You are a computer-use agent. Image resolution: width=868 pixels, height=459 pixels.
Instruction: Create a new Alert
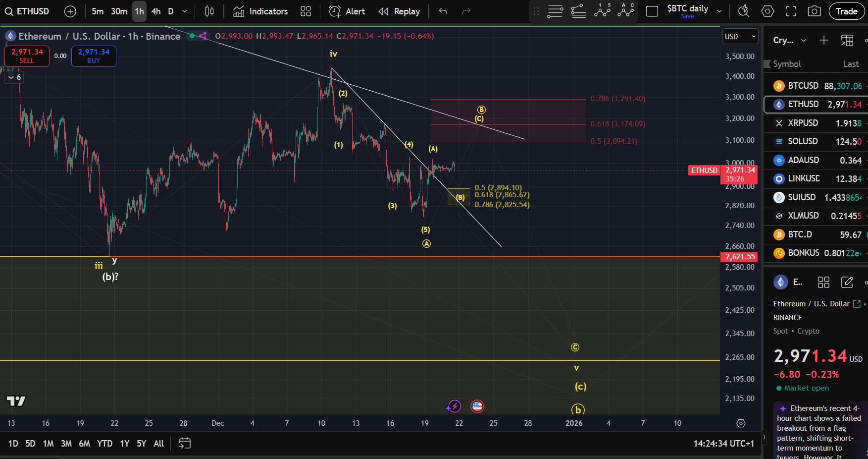(347, 11)
